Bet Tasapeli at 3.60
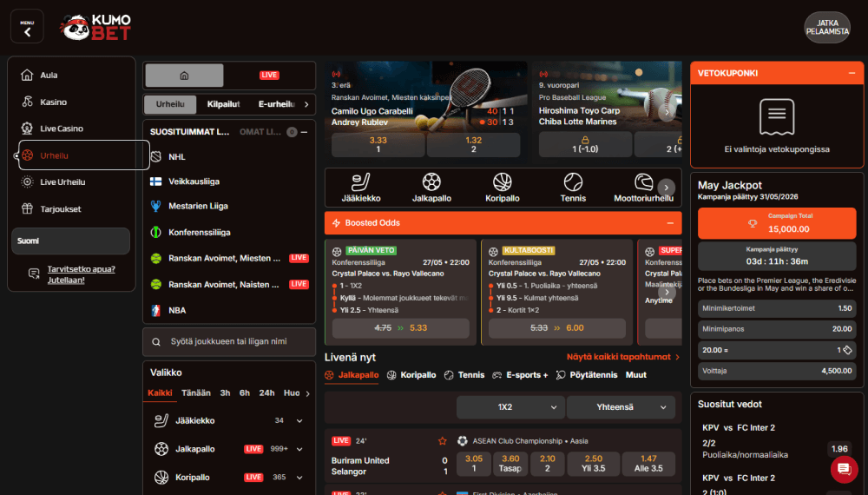The image size is (868, 495). (x=510, y=464)
